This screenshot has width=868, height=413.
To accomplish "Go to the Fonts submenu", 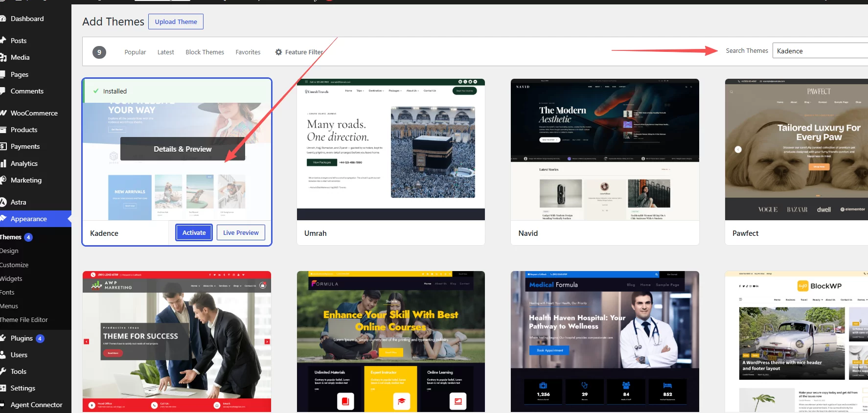I will [7, 292].
